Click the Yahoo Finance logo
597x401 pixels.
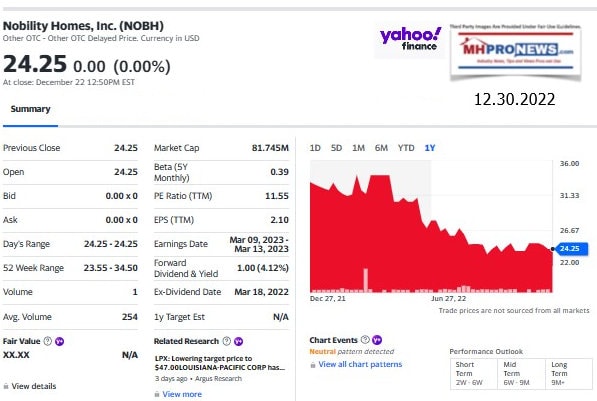(x=410, y=39)
